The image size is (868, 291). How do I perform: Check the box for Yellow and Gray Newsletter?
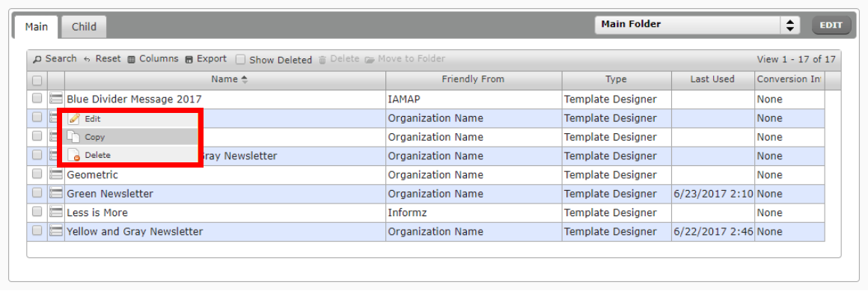[37, 231]
